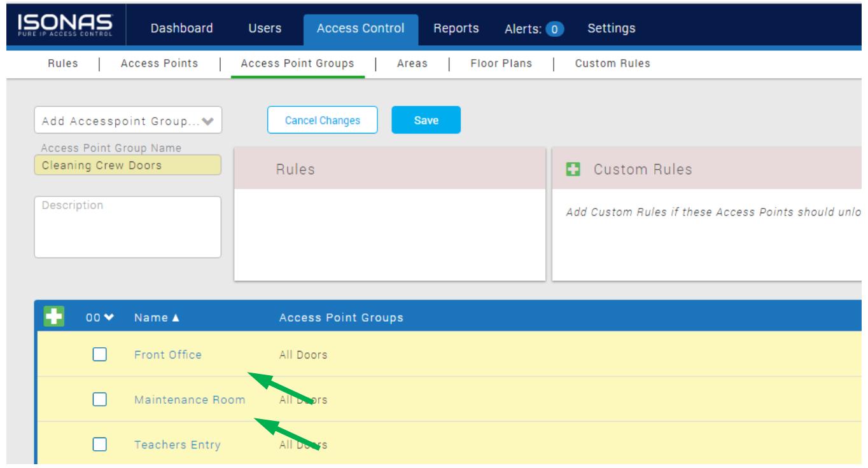Click Access Point Groups column header
This screenshot has width=868, height=468.
[x=341, y=317]
